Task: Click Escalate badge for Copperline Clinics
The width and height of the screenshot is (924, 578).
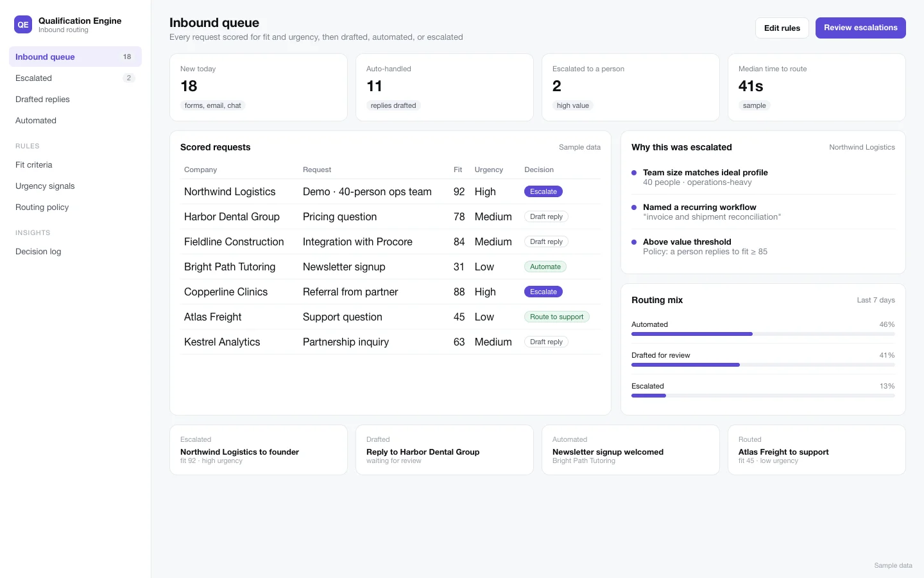Action: pyautogui.click(x=543, y=292)
